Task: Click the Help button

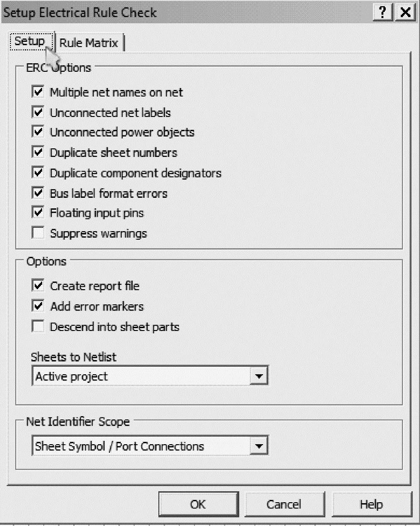Action: [x=371, y=504]
